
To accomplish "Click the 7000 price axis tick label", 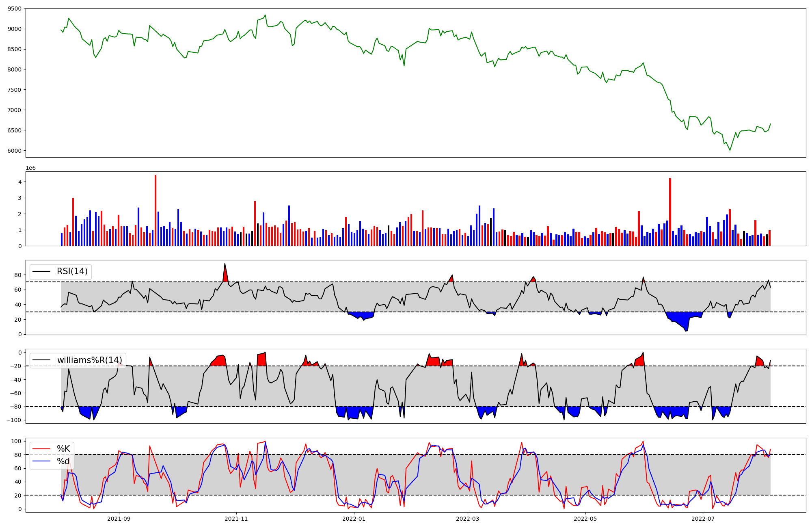I will tap(14, 110).
